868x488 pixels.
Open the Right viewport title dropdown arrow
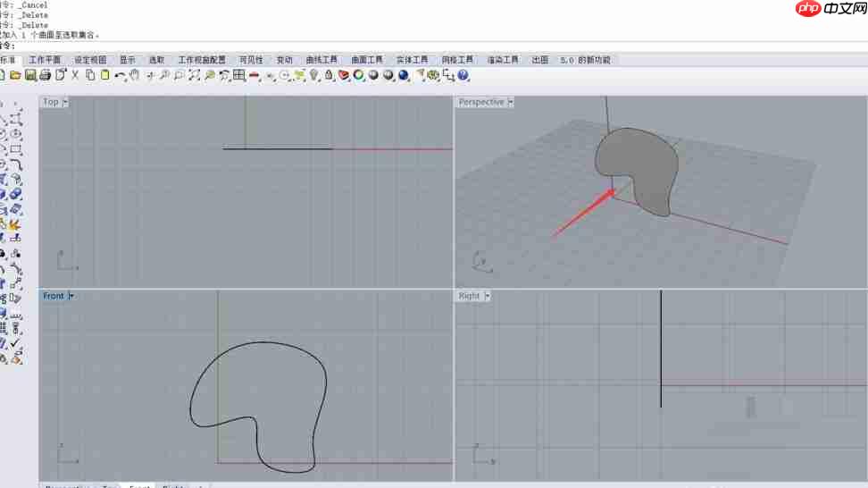[x=487, y=297]
